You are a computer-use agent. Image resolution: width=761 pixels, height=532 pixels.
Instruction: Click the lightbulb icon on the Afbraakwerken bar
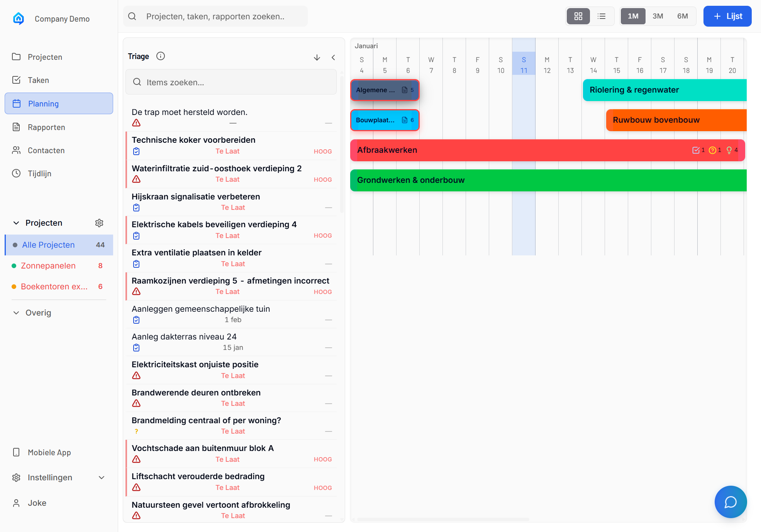729,150
